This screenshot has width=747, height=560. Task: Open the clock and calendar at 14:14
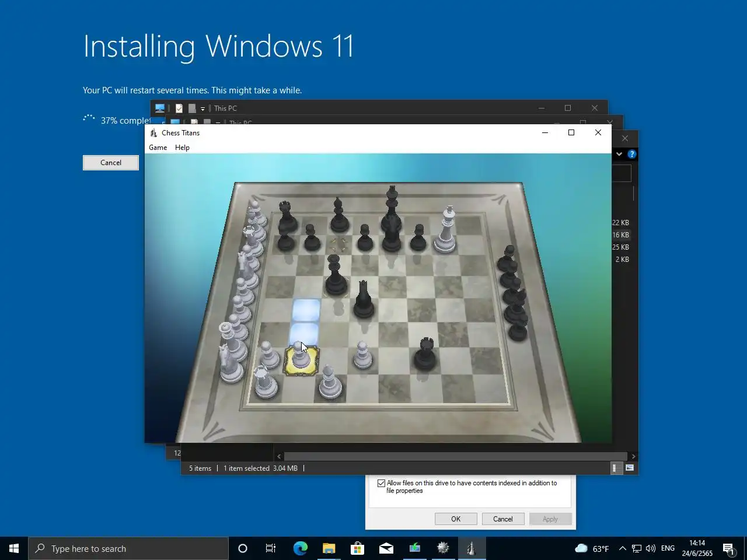click(x=697, y=548)
